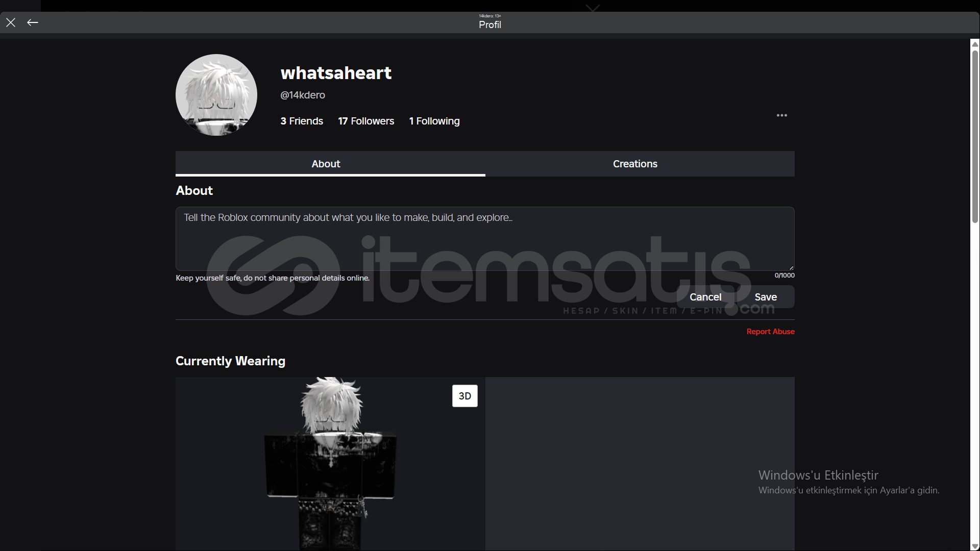Click the vertical scrollbar thumb

click(975, 136)
